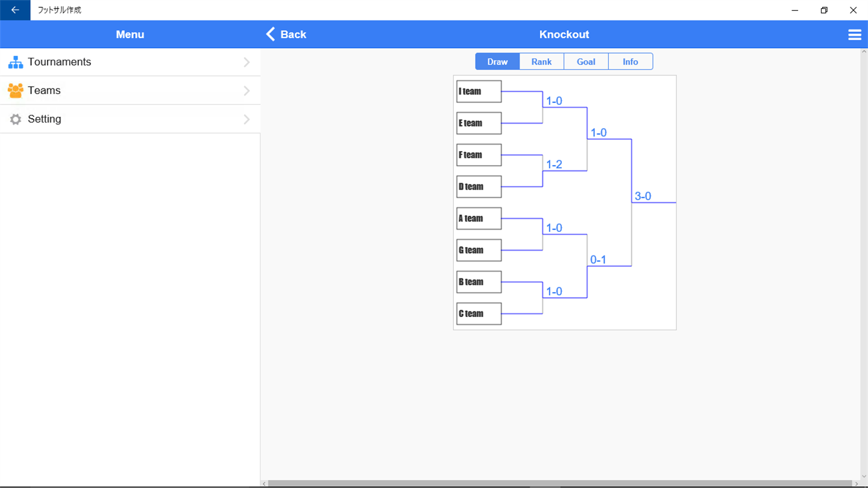Click the I team bracket box

[x=479, y=92]
